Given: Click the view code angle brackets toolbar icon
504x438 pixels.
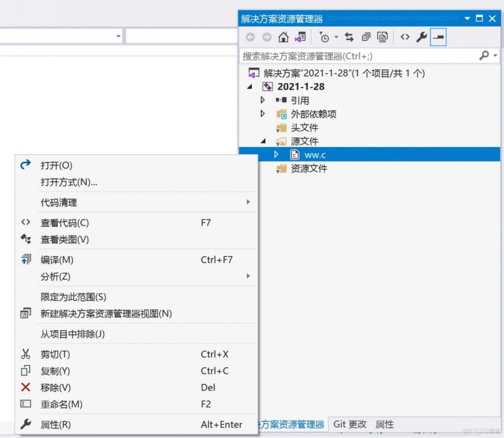Looking at the screenshot, I should 405,37.
